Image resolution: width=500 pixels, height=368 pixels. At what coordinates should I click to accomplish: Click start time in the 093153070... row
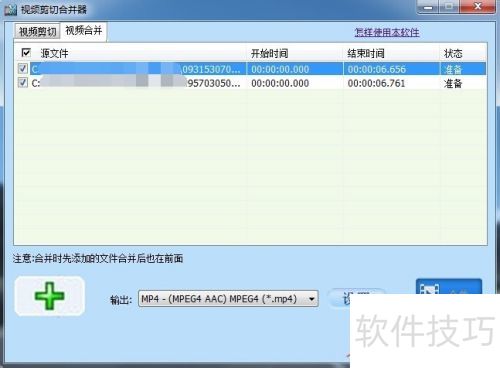pos(280,69)
